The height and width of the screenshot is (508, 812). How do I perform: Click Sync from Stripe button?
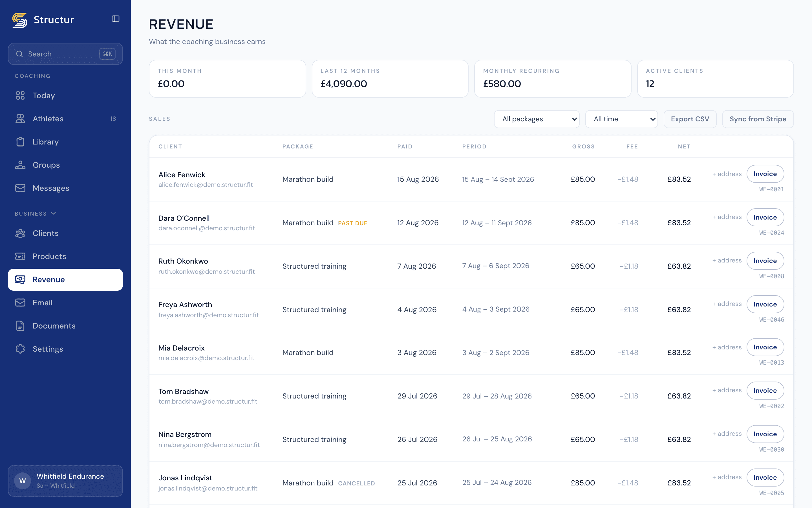[758, 119]
